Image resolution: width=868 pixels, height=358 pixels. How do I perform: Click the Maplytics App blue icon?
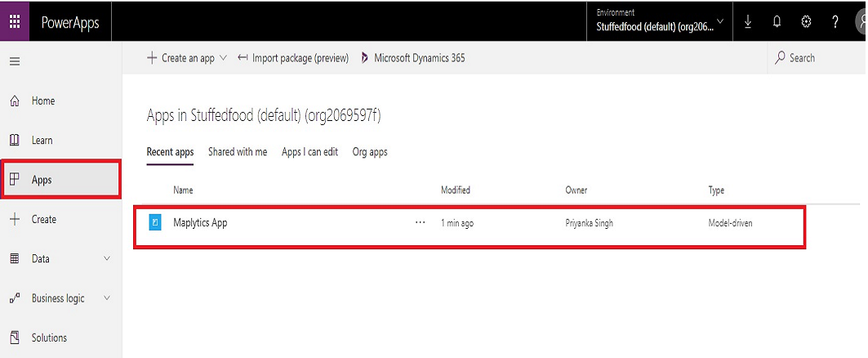click(x=155, y=223)
